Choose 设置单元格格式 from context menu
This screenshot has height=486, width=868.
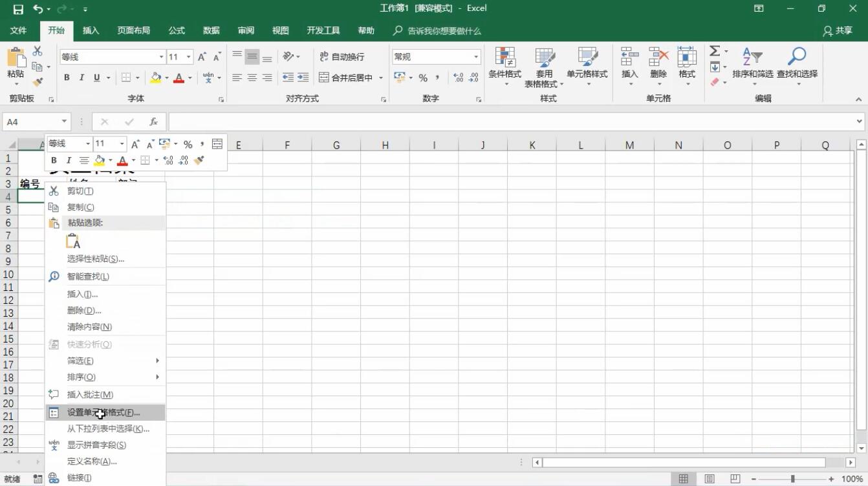point(105,412)
